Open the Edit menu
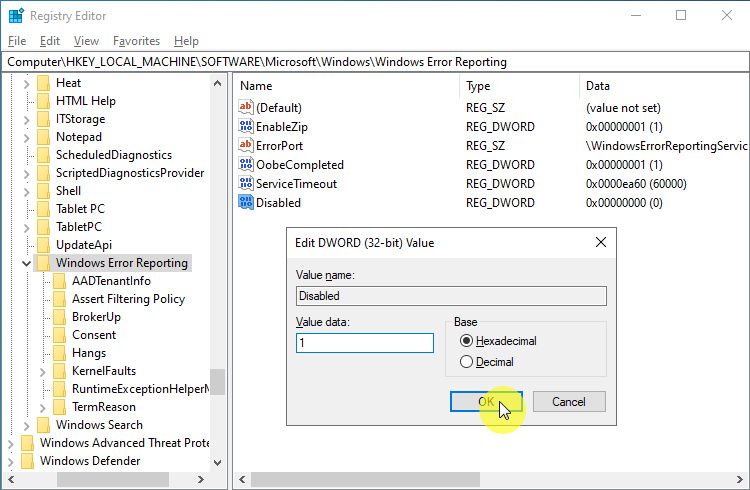Image resolution: width=750 pixels, height=490 pixels. tap(50, 41)
